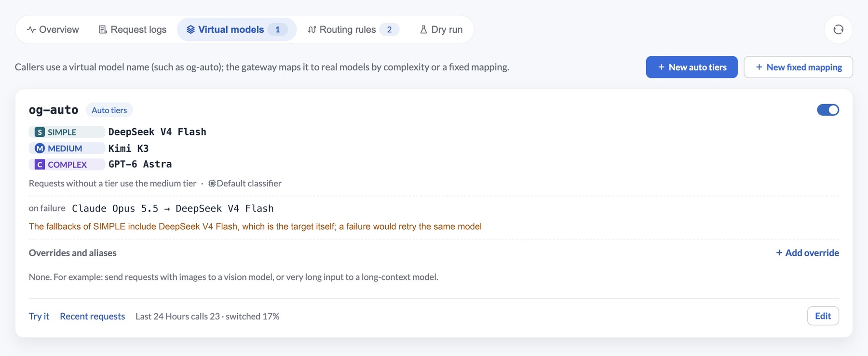Click the C badge of COMPLEX tier
This screenshot has height=356, width=868.
tap(40, 165)
